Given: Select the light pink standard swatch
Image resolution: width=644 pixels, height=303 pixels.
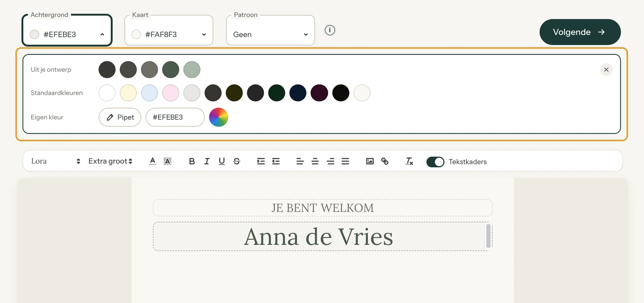Looking at the screenshot, I should 171,93.
